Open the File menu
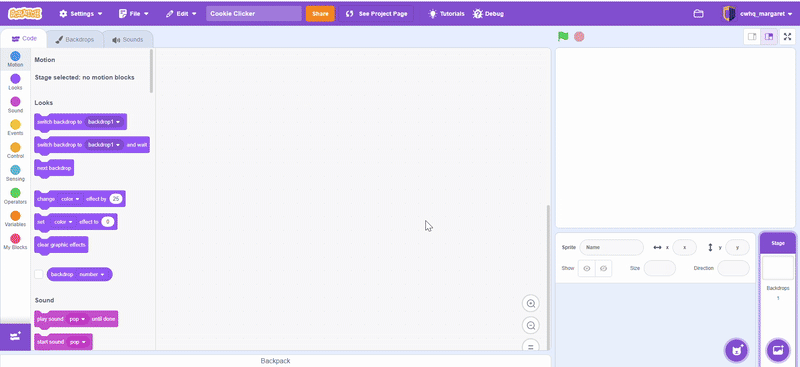This screenshot has width=800, height=367. (134, 14)
